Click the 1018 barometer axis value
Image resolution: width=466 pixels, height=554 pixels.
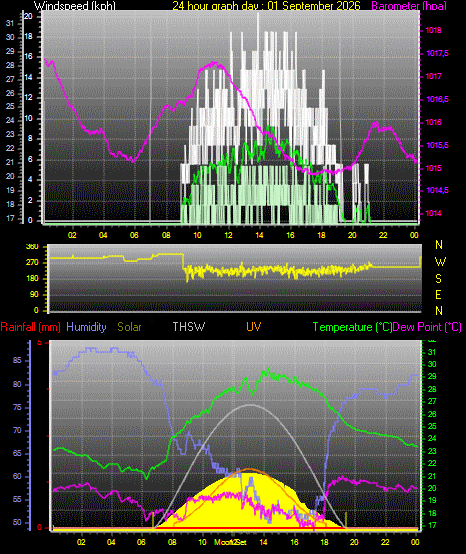click(433, 30)
